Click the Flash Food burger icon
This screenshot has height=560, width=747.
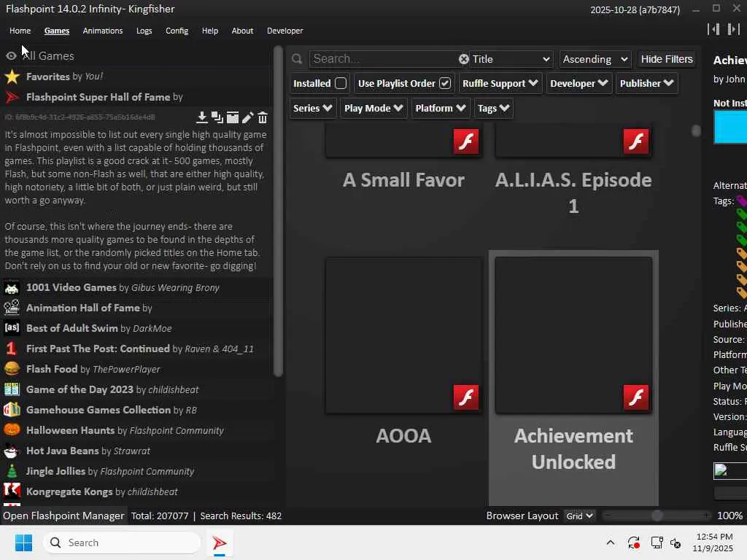tap(12, 369)
